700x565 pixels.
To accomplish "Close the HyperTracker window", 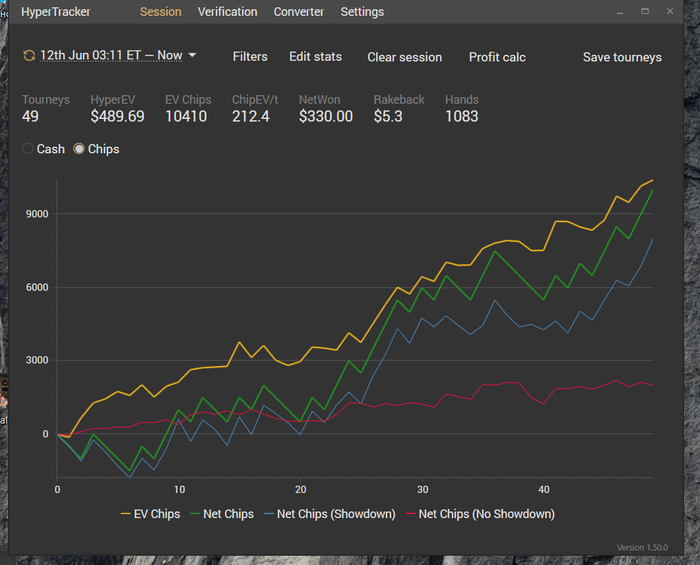I will [x=670, y=11].
